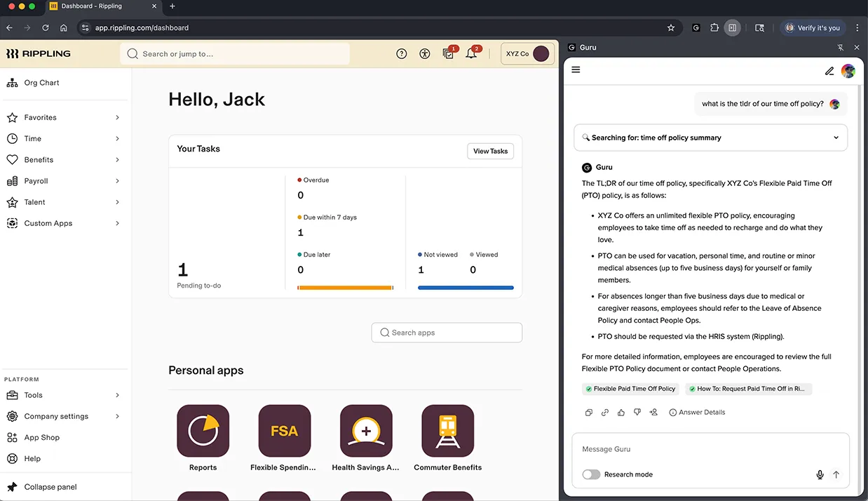Give the Guru answer a thumbs up
This screenshot has width=868, height=501.
621,413
